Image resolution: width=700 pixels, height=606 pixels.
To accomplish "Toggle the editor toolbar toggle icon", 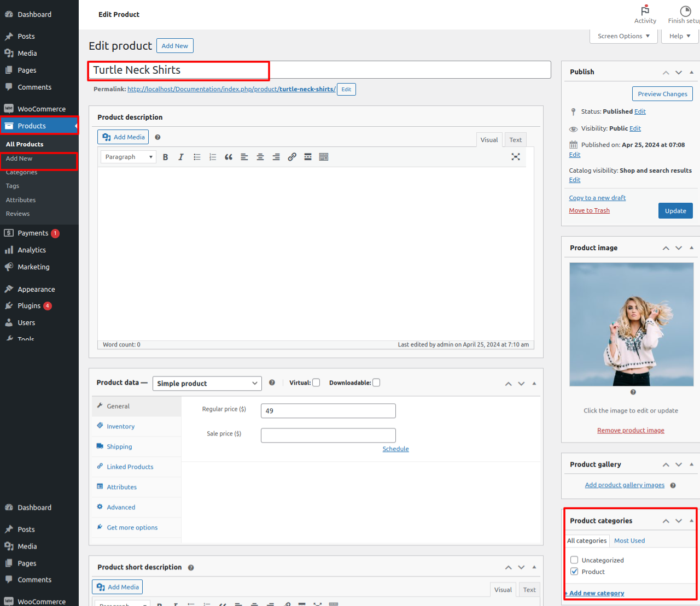I will (324, 157).
